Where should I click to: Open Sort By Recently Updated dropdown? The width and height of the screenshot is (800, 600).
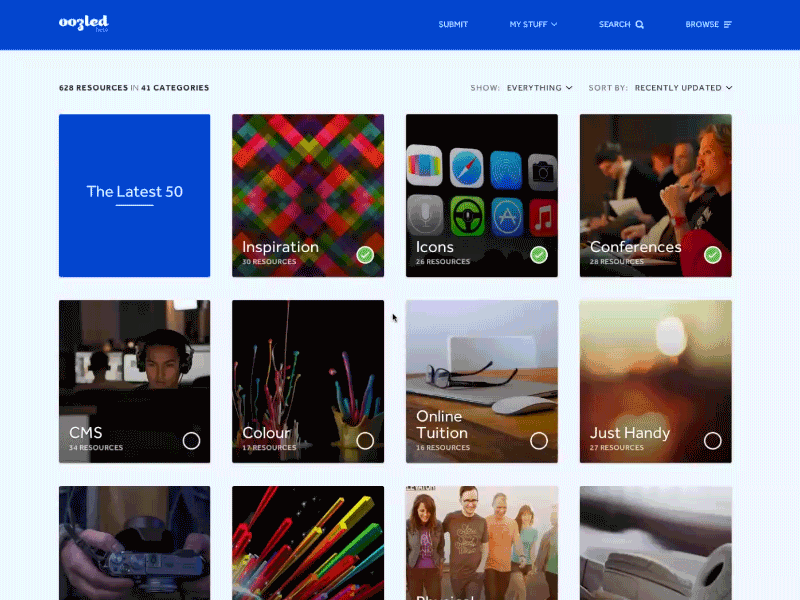pos(661,88)
